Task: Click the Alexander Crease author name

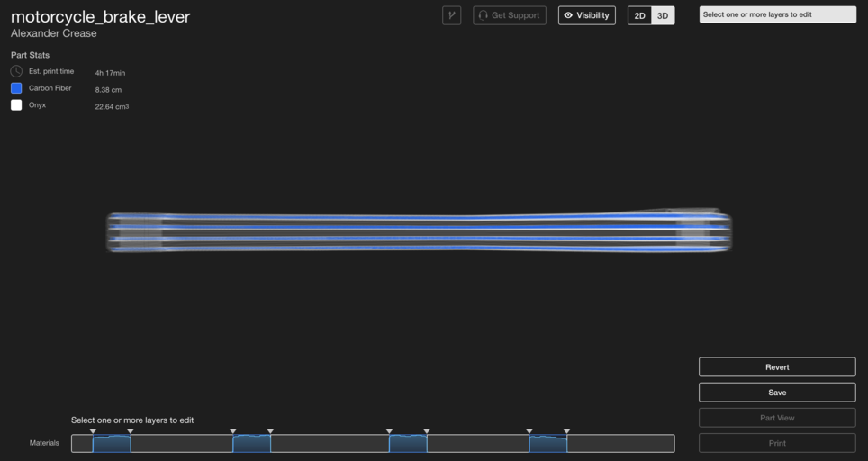Action: coord(54,33)
